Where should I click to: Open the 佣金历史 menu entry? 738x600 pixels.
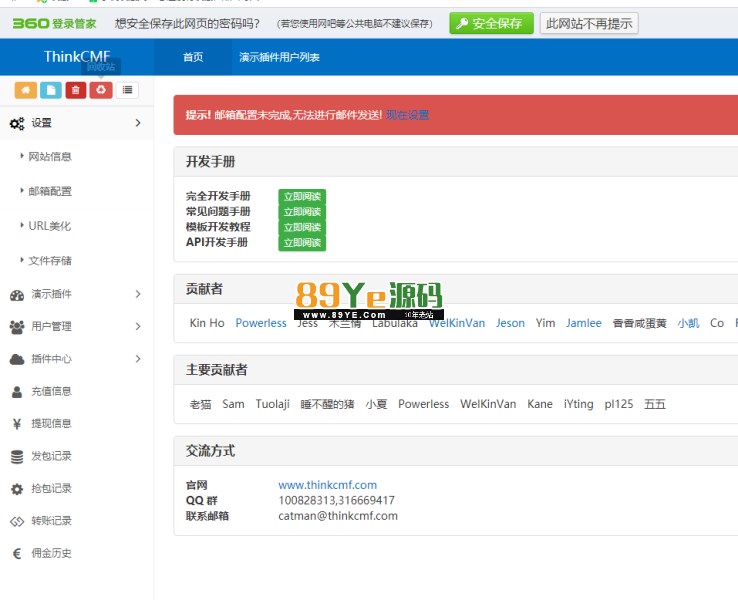coord(51,553)
